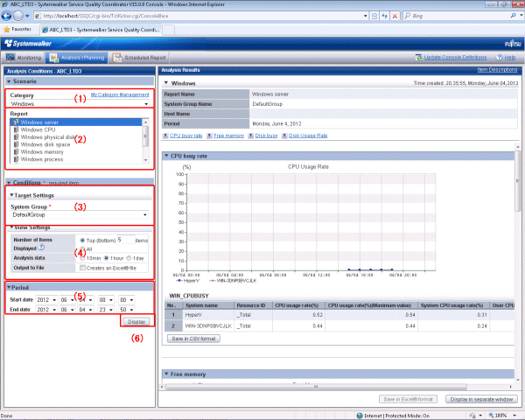Select the ABC_LTD3 browser tab
The width and height of the screenshot is (525, 420).
point(101,30)
